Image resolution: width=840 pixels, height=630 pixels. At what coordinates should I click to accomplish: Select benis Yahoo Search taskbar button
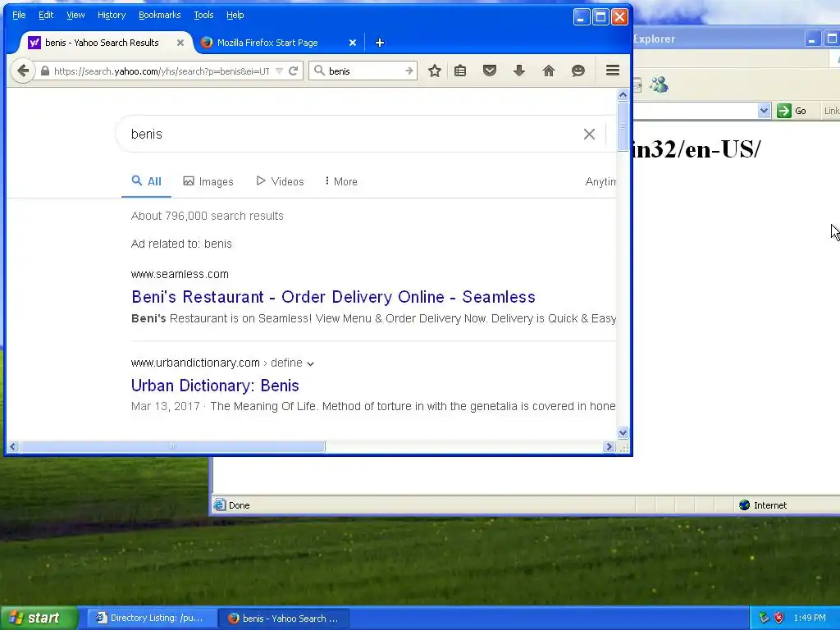pos(285,619)
